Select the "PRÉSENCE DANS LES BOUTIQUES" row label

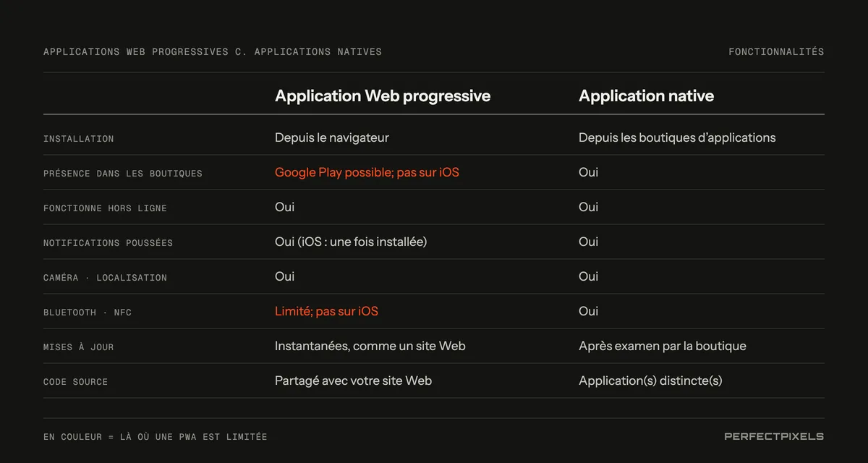click(123, 174)
